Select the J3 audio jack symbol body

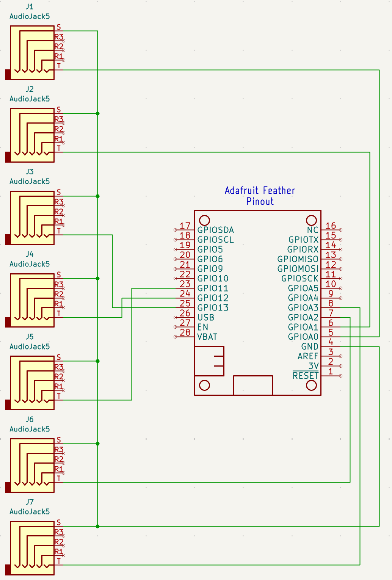tap(32, 218)
